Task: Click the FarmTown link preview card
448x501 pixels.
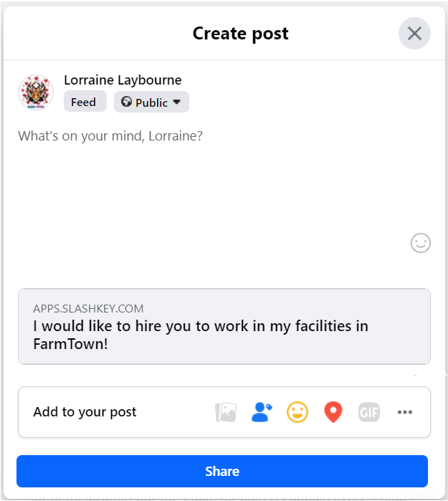Action: (224, 326)
